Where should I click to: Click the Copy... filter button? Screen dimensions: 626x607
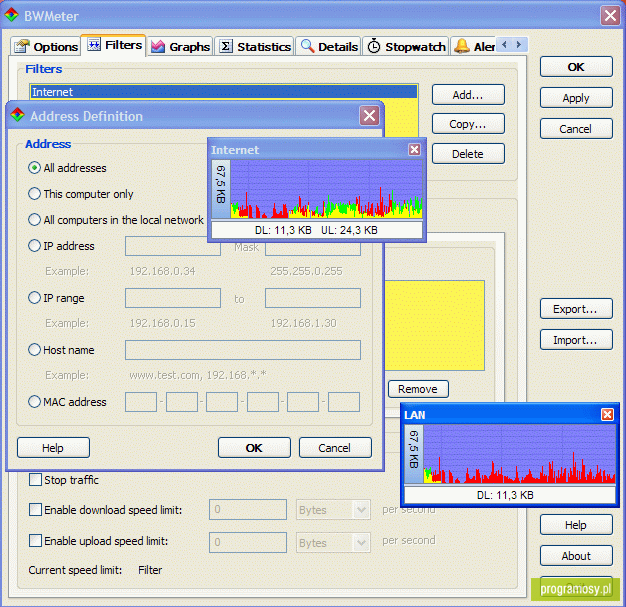pos(468,124)
